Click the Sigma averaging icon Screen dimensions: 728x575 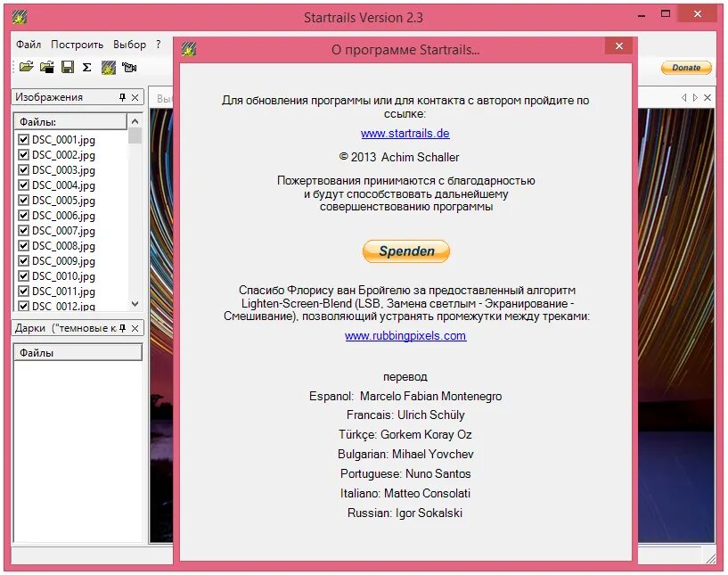coord(86,68)
